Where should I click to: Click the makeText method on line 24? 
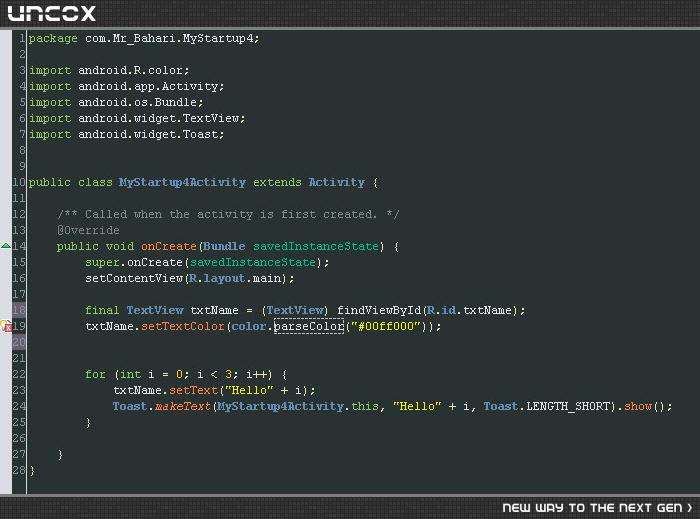click(183, 406)
